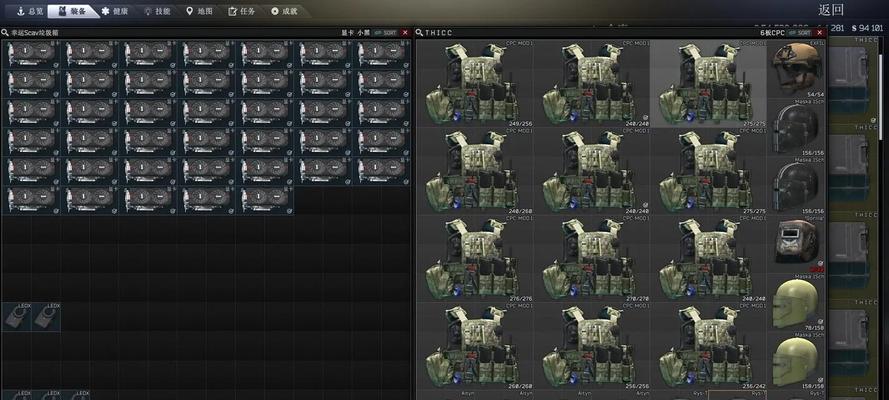889x400 pixels.
Task: Sort items in the THICC case window
Action: [x=800, y=33]
